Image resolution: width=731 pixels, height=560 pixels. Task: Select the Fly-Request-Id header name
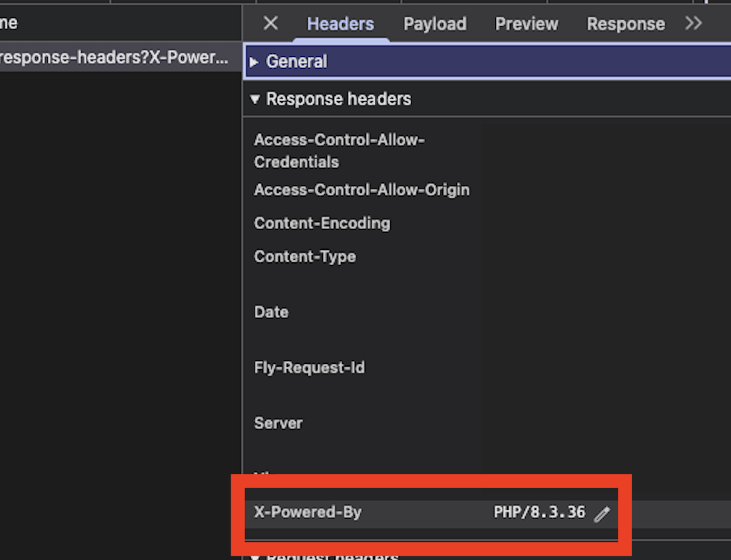(x=309, y=368)
